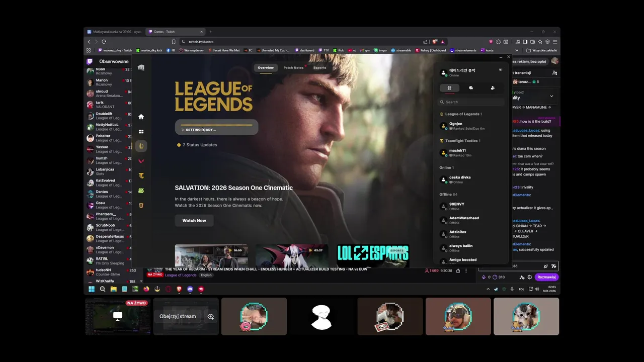Open Doublelift channel in followed list
Image resolution: width=644 pixels, height=362 pixels.
(108, 116)
